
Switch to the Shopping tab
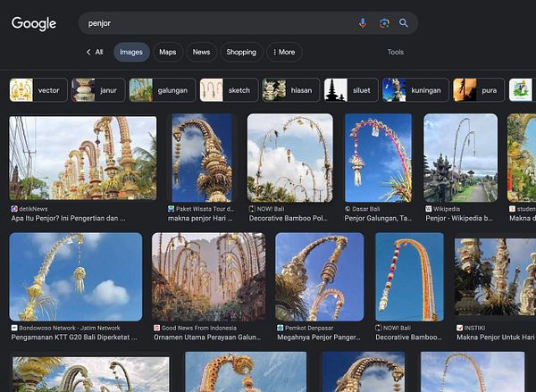click(x=241, y=52)
